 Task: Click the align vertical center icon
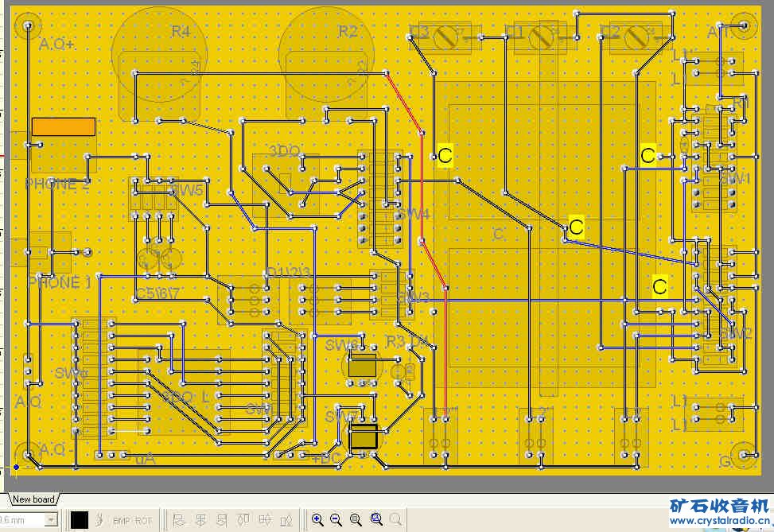click(265, 519)
